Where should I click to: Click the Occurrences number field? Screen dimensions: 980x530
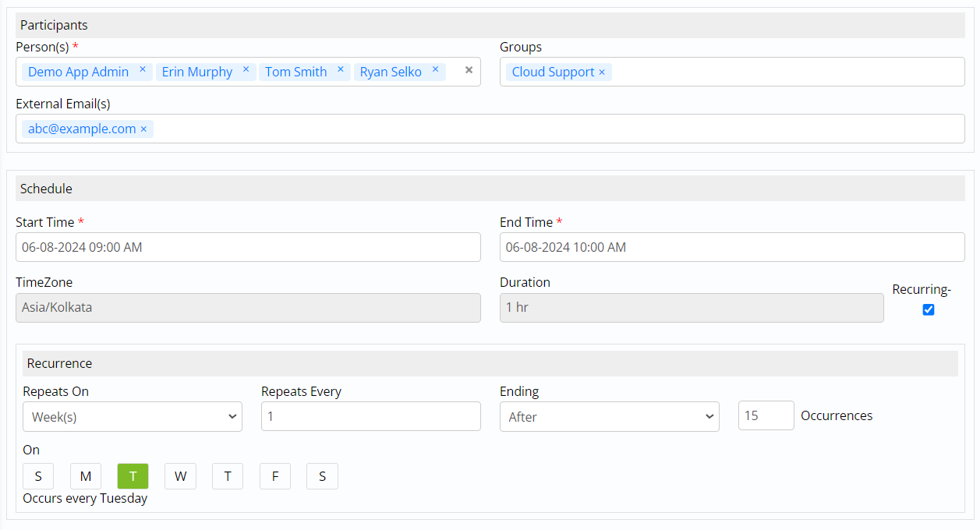click(766, 416)
